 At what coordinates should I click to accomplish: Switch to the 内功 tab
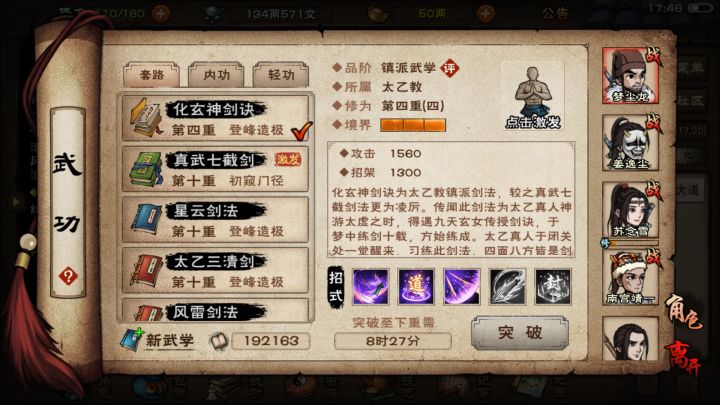pyautogui.click(x=216, y=75)
